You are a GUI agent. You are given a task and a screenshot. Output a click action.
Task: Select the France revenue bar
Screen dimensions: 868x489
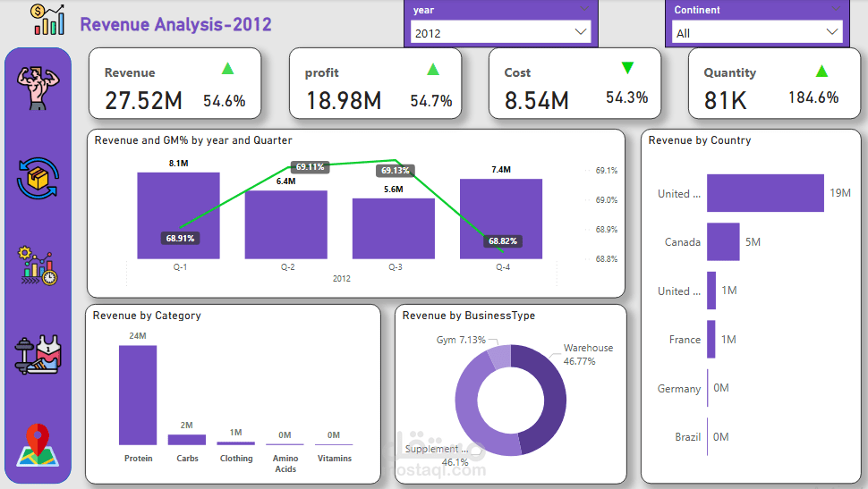711,339
